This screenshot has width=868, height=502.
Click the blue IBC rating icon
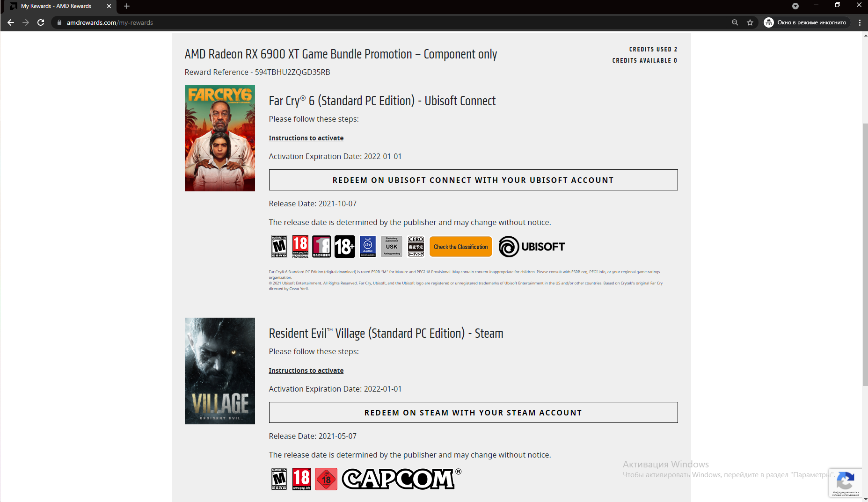point(368,247)
